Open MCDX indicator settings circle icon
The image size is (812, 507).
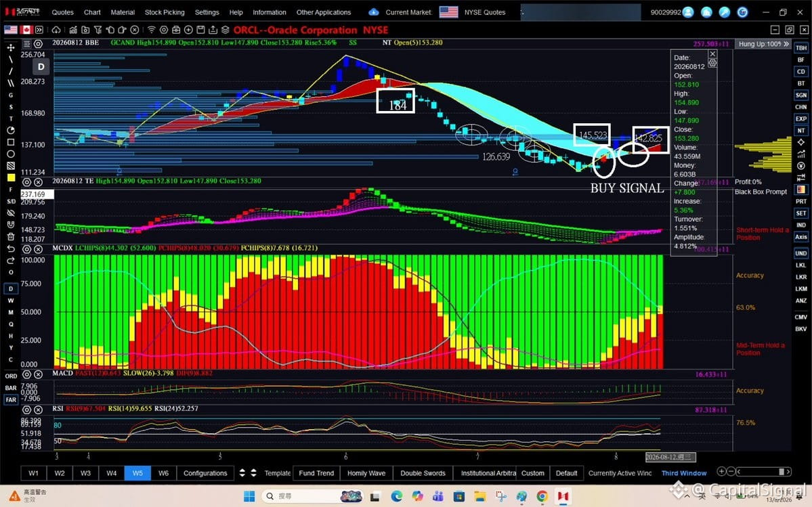pos(27,249)
